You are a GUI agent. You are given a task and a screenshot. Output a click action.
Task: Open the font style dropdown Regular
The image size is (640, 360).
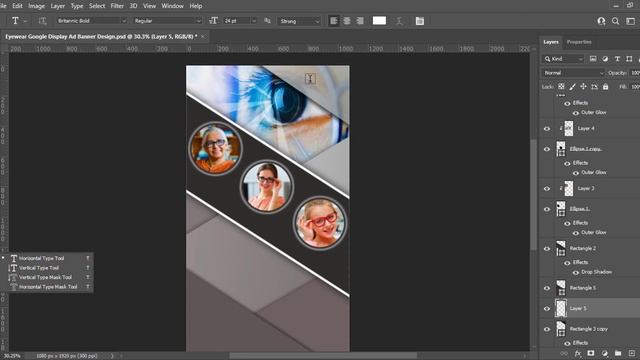[167, 21]
